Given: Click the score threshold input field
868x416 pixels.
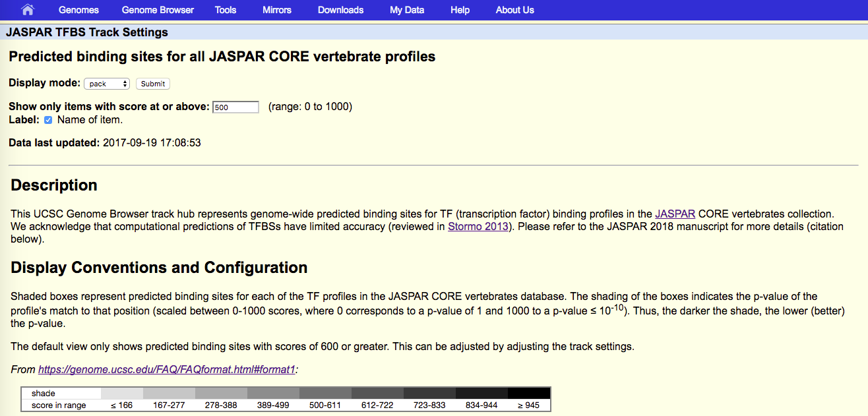Looking at the screenshot, I should [x=235, y=107].
